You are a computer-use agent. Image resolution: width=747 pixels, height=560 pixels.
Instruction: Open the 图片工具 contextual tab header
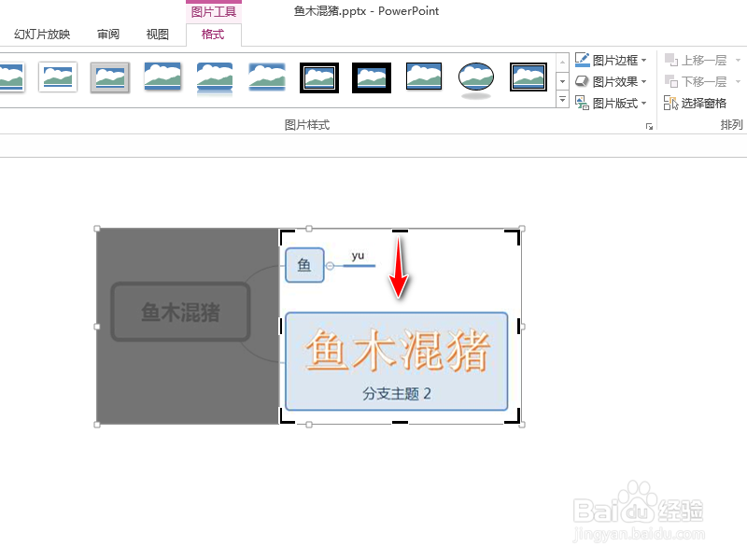pyautogui.click(x=214, y=11)
